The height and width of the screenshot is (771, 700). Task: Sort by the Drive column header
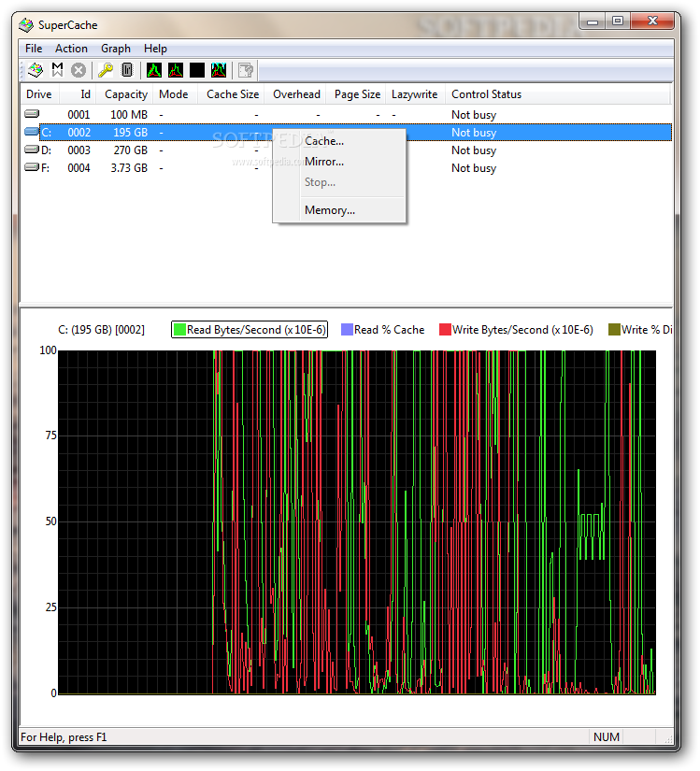(x=39, y=94)
